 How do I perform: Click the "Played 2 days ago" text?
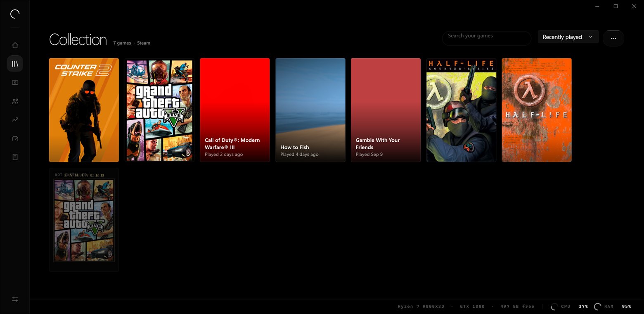click(224, 155)
